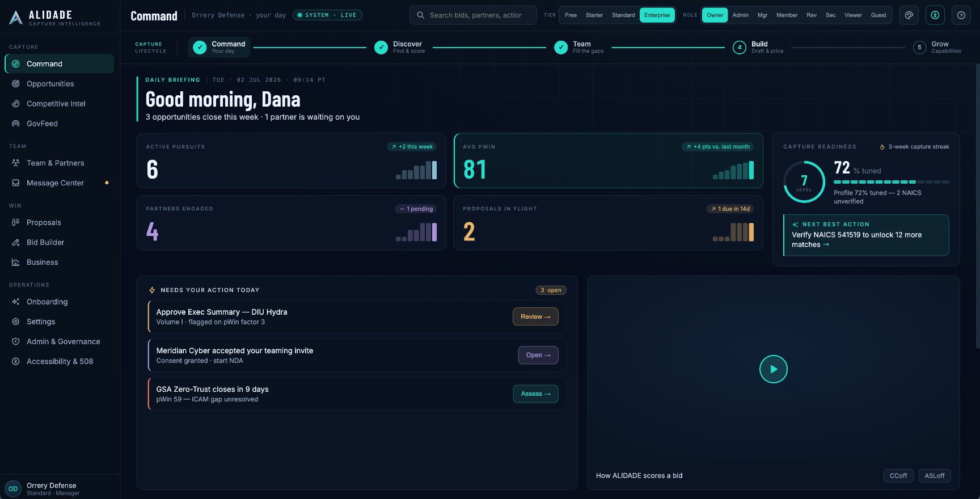Screen dimensions: 980x499
Task: Click the help question-mark icon
Action: pos(961,15)
